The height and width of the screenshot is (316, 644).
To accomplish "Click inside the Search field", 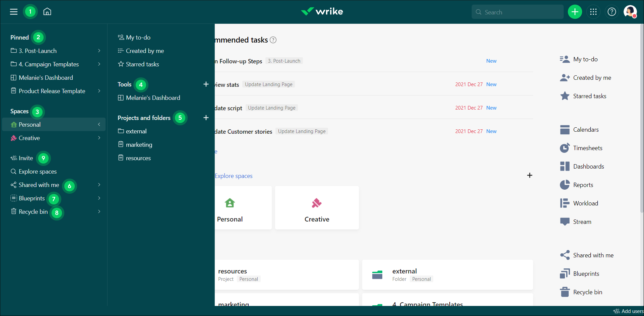I will coord(517,12).
